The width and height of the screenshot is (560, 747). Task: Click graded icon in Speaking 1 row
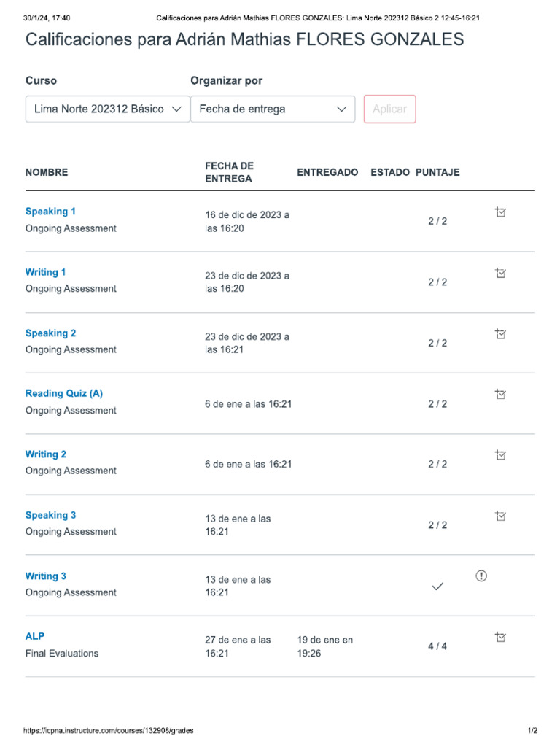[x=500, y=212]
